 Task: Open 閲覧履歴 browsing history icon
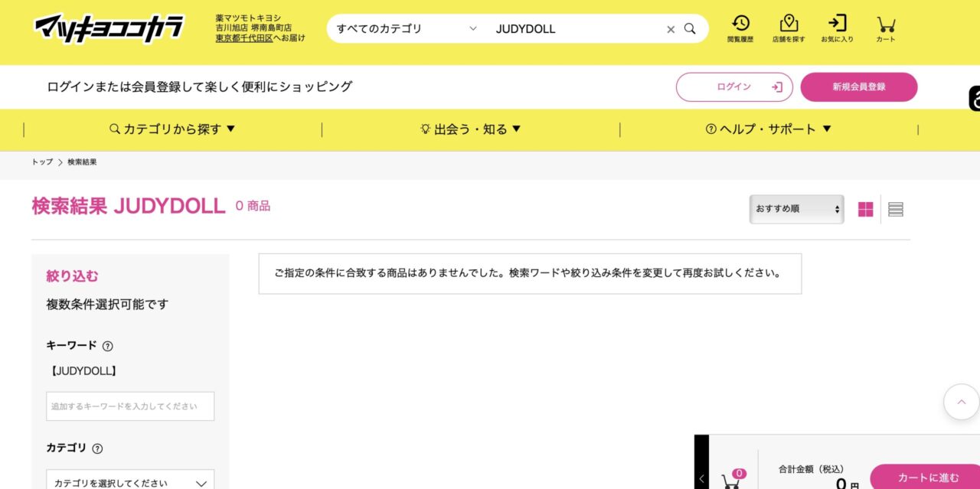[740, 29]
